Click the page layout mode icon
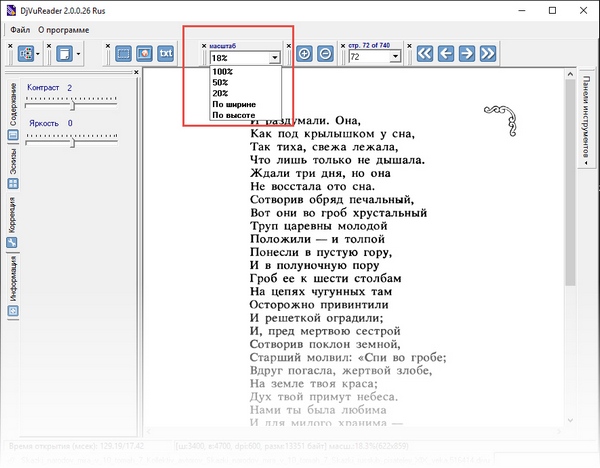The width and height of the screenshot is (600, 468). click(x=26, y=54)
